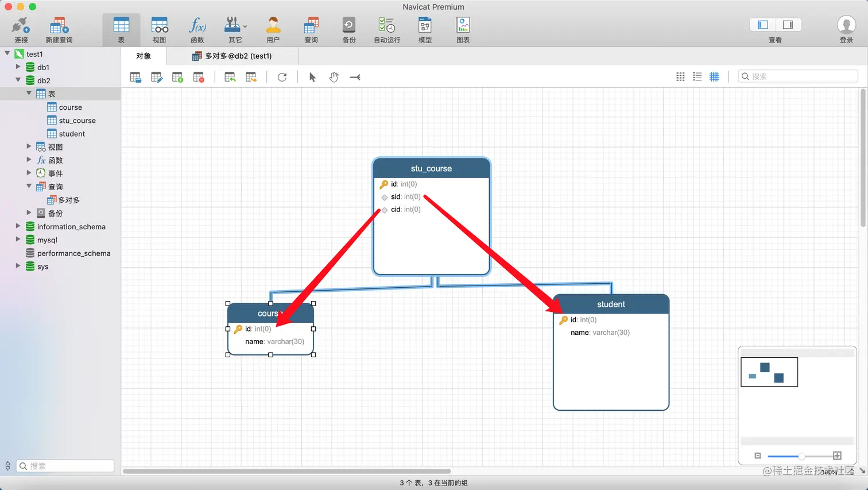Click the sidebar search field
868x490 pixels.
[65, 466]
